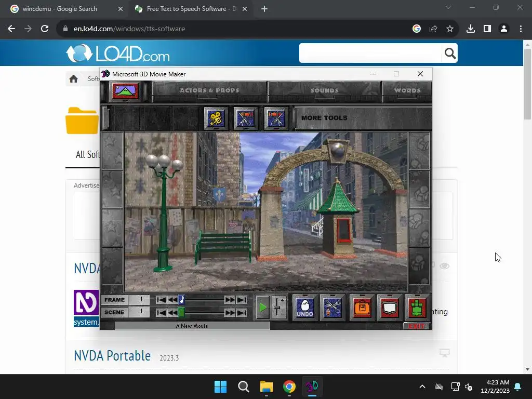This screenshot has width=532, height=399.
Task: Undo the last action
Action: click(x=305, y=308)
